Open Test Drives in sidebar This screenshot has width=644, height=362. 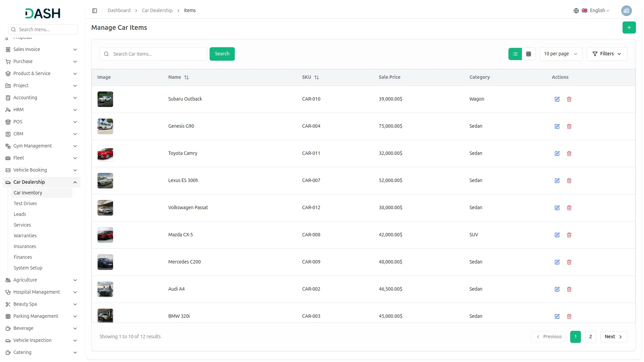25,203
